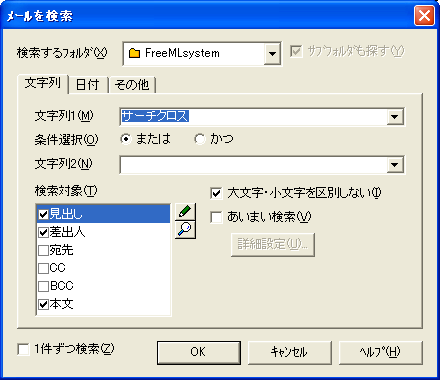Click the green pencil edit icon
The height and width of the screenshot is (380, 440).
click(x=185, y=212)
